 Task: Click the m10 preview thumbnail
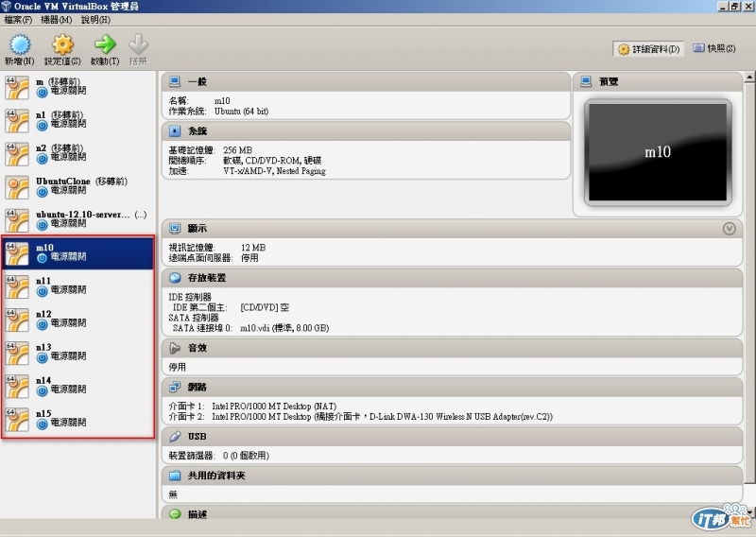click(658, 152)
